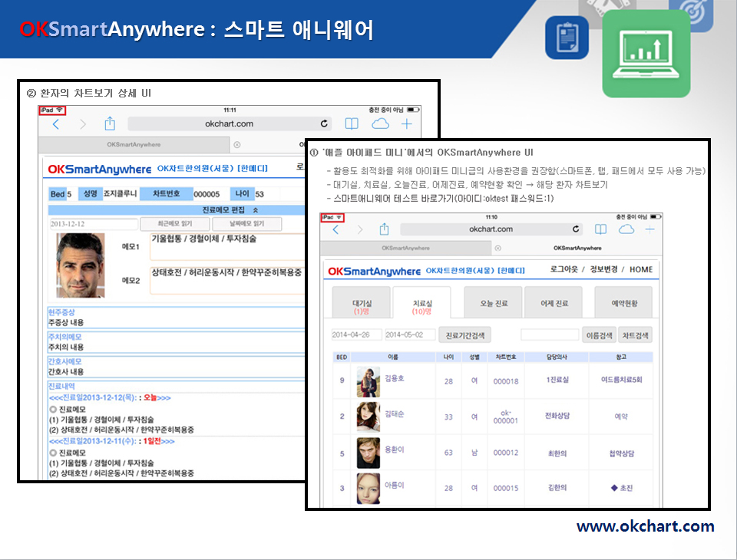
Task: Open patient 아름이 name link
Action: click(x=395, y=485)
